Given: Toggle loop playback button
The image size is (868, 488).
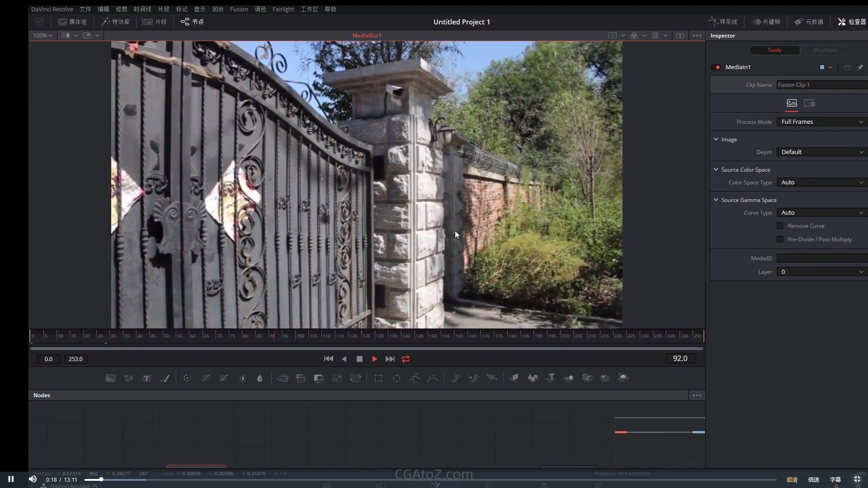Looking at the screenshot, I should point(406,359).
